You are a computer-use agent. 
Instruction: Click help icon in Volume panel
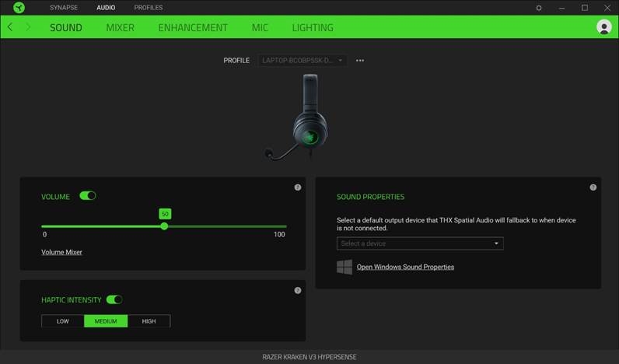298,187
